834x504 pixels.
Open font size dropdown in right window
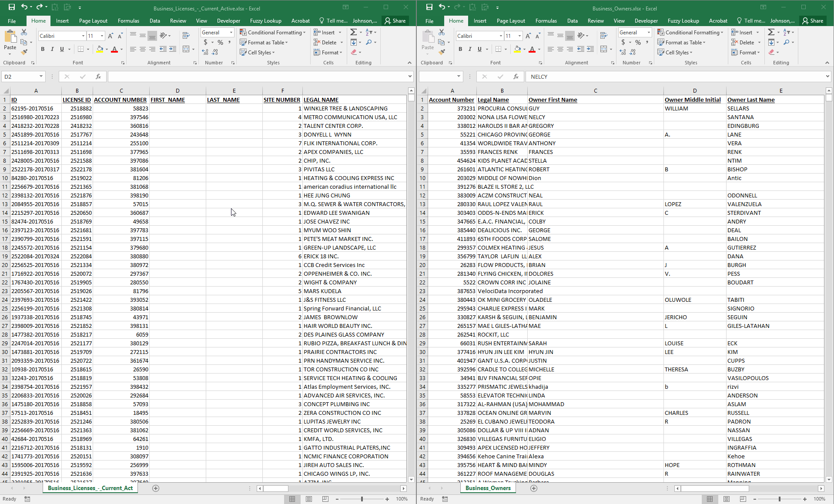tap(519, 36)
